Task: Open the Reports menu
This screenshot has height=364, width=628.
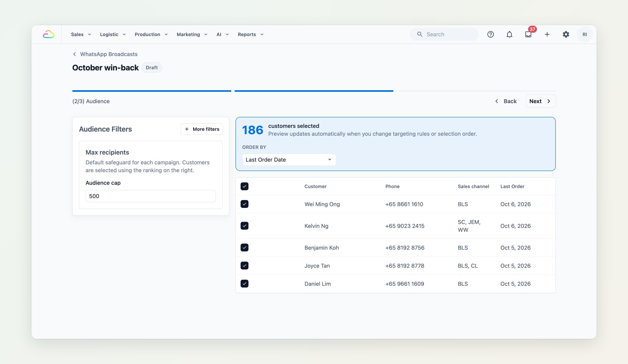Action: [x=250, y=35]
